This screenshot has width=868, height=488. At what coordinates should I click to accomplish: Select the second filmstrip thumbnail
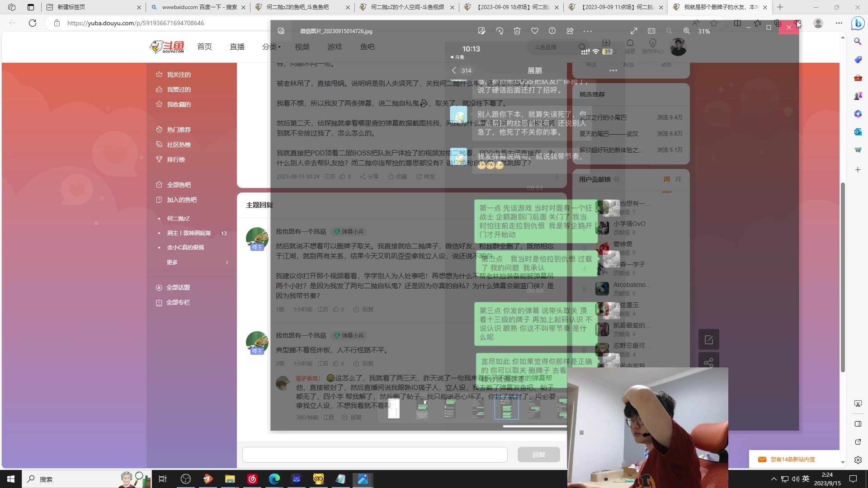pyautogui.click(x=422, y=408)
